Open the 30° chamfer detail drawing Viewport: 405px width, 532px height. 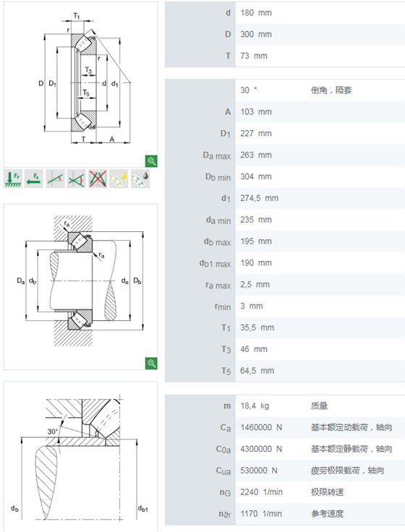pos(80,456)
